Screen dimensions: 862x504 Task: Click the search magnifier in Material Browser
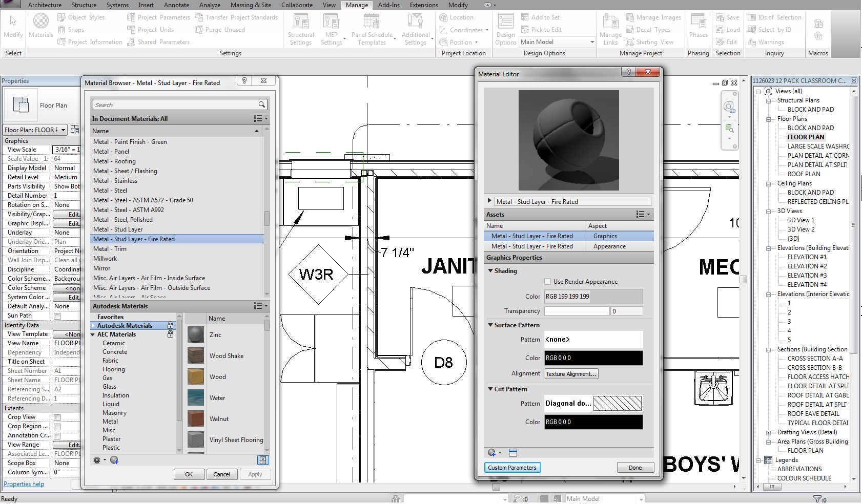(x=262, y=104)
